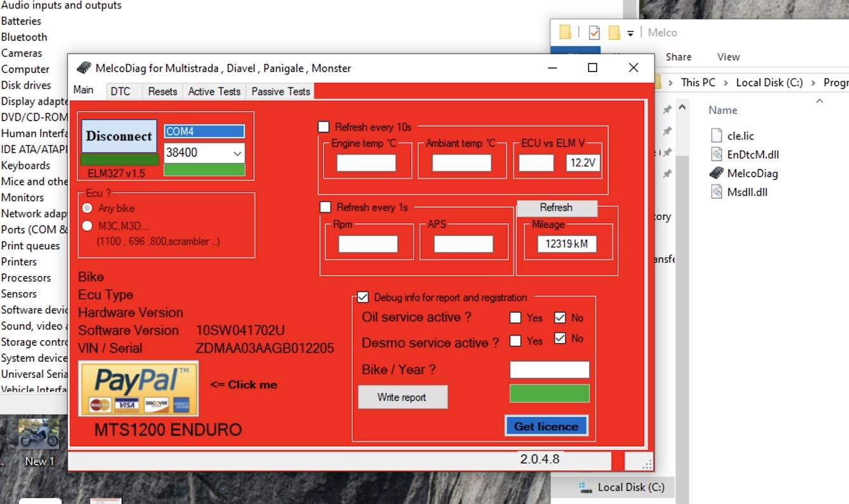The width and height of the screenshot is (849, 504).
Task: Open the 38400 baud rate dropdown
Action: click(237, 153)
